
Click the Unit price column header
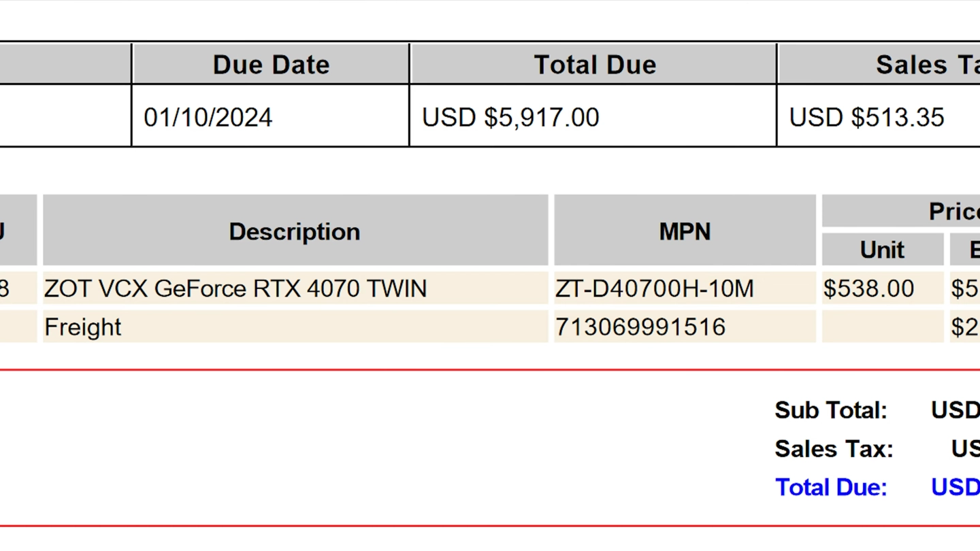[x=883, y=250]
